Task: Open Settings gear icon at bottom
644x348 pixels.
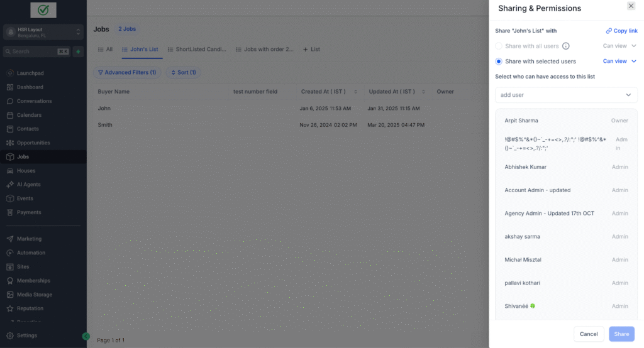Action: click(10, 335)
